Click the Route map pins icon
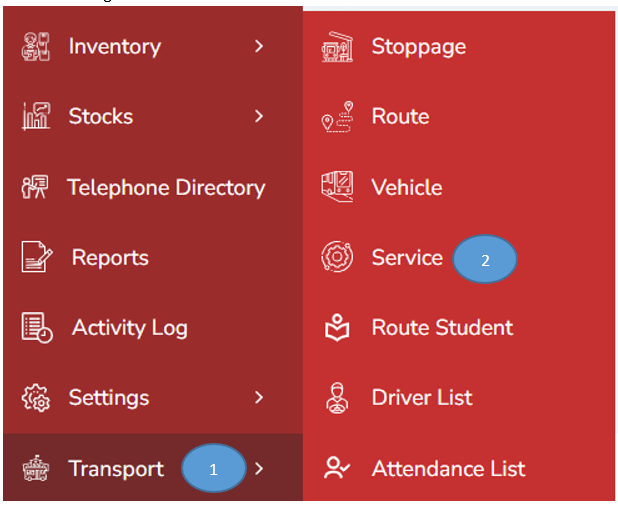Viewport: 618px width, 506px height. (x=337, y=117)
